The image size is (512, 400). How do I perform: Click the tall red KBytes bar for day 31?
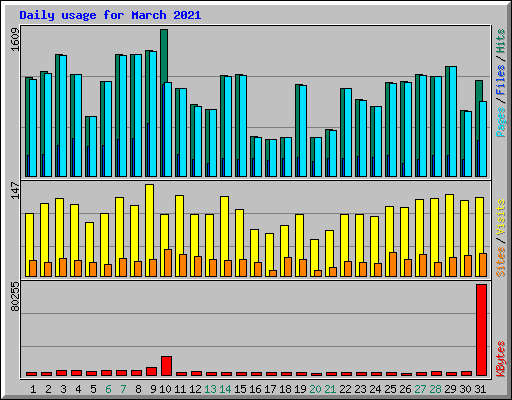[x=481, y=330]
